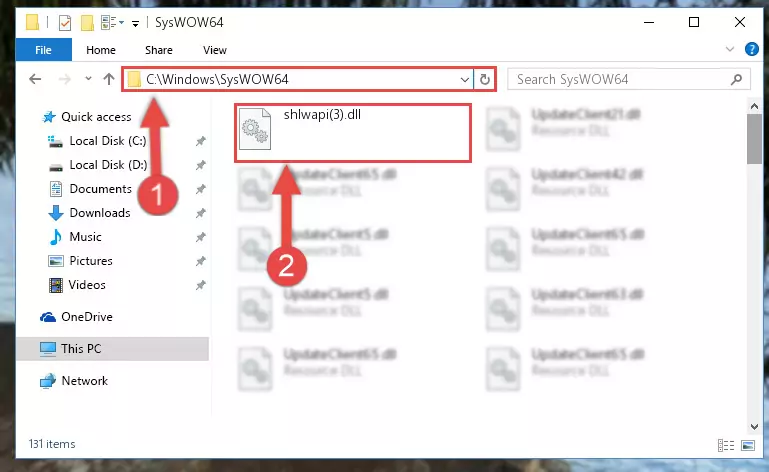This screenshot has width=769, height=472.
Task: Switch to details view in status bar
Action: 726,445
